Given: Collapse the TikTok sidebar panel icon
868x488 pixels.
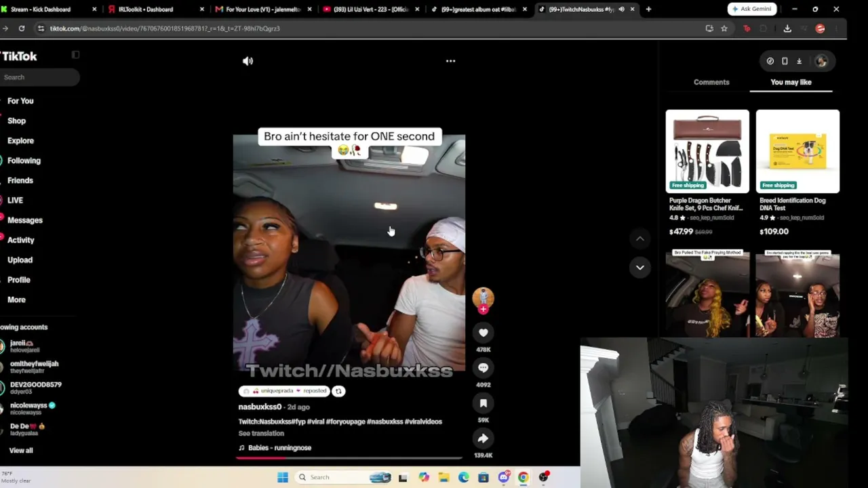Looking at the screenshot, I should pyautogui.click(x=75, y=56).
